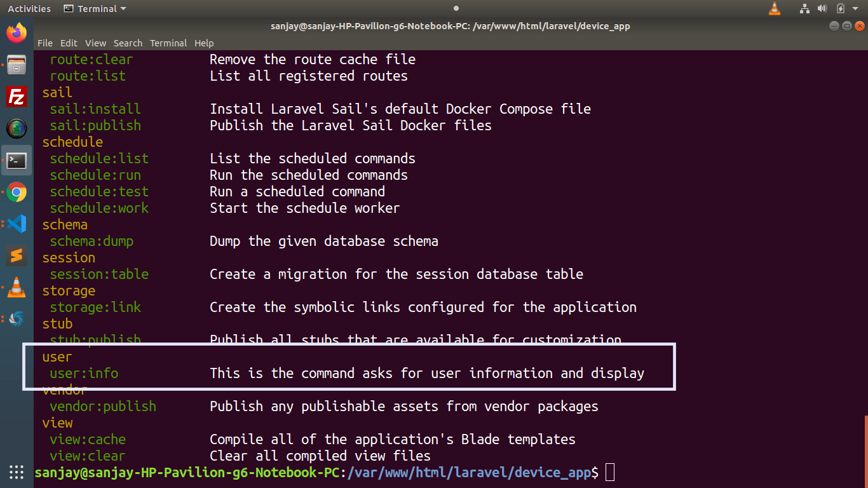Click 'Clear all compiled view files' description
Screen dimensions: 868x488
pos(320,456)
